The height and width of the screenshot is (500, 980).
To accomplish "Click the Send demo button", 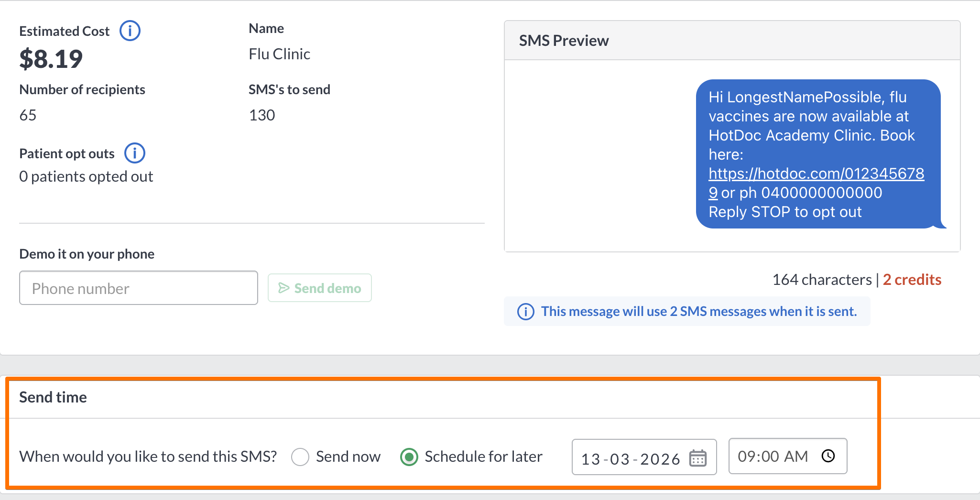I will click(320, 288).
